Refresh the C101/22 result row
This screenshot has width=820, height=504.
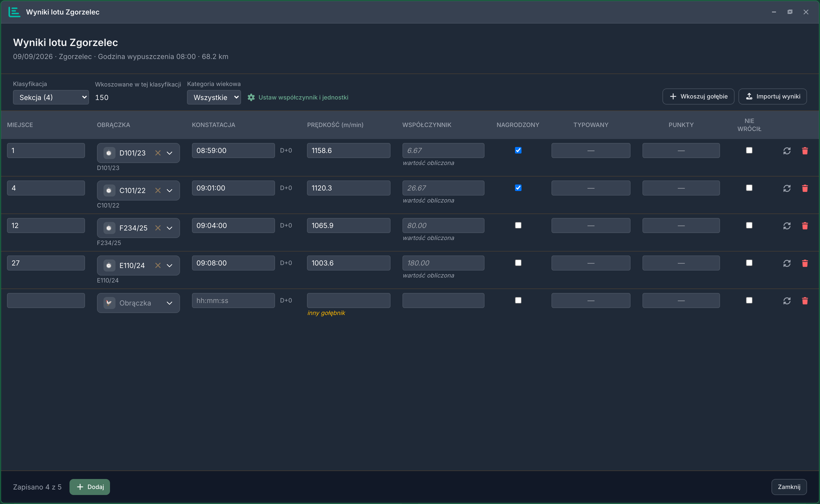787,188
